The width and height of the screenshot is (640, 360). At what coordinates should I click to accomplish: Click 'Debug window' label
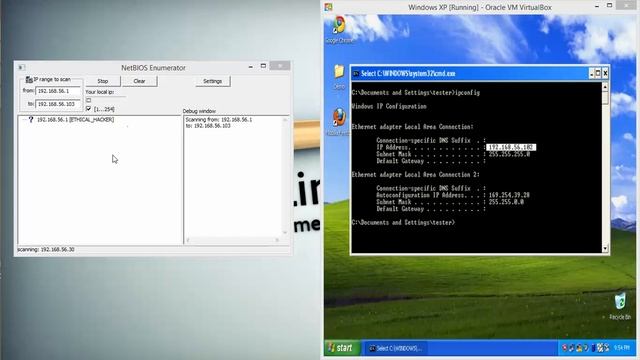199,111
